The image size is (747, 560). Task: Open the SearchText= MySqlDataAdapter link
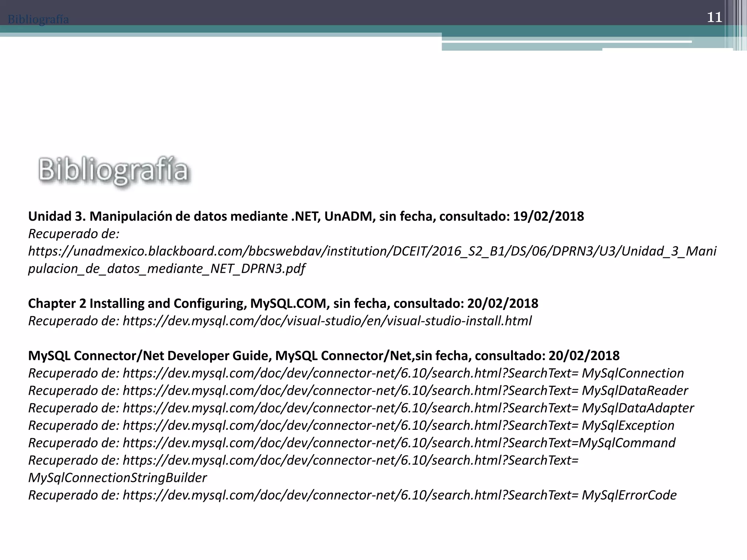(x=408, y=408)
